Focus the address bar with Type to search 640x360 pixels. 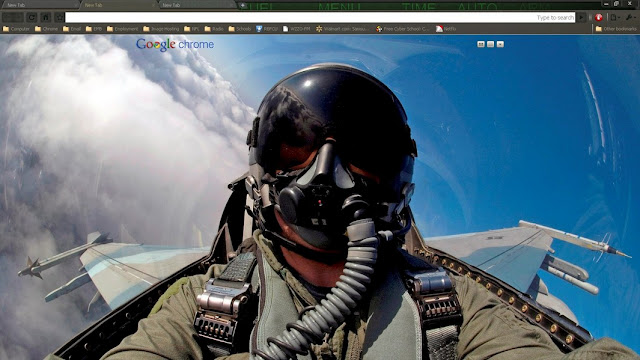[320, 18]
